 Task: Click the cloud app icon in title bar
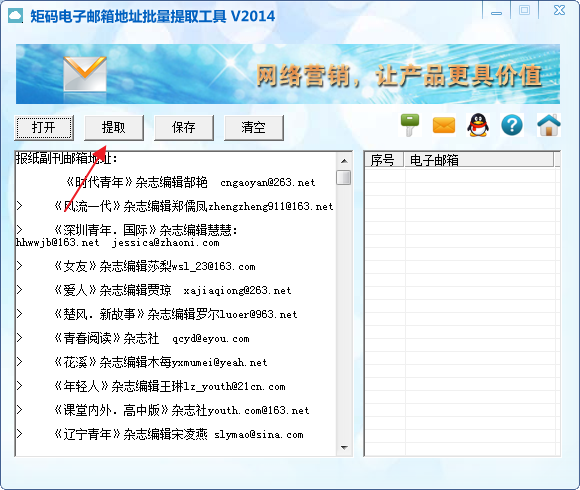tap(16, 16)
